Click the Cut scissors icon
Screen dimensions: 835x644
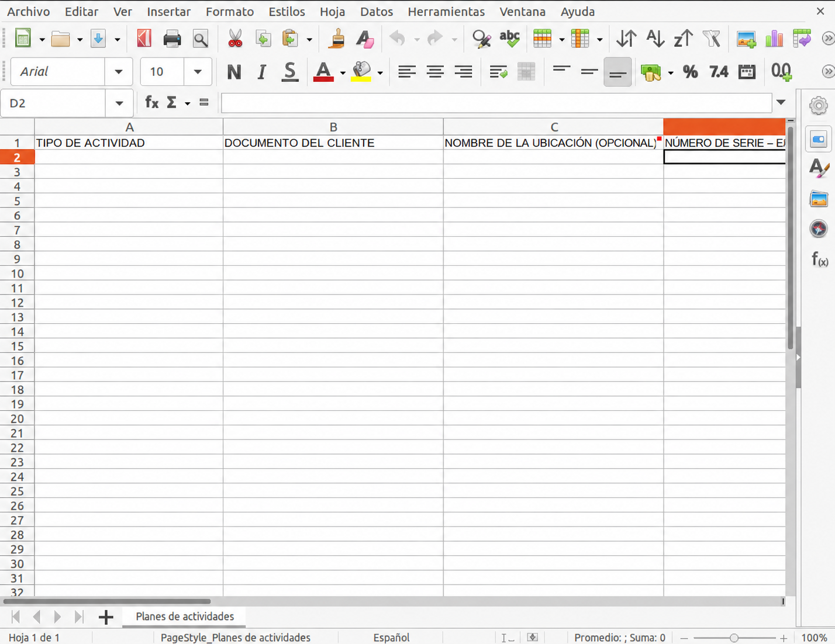pyautogui.click(x=235, y=39)
